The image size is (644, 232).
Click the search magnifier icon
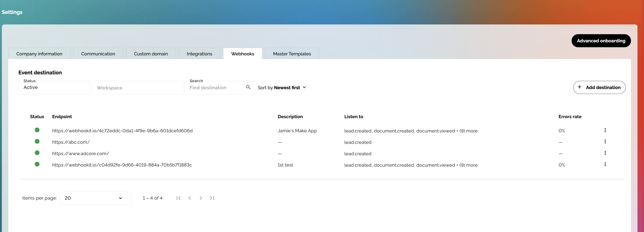(248, 87)
